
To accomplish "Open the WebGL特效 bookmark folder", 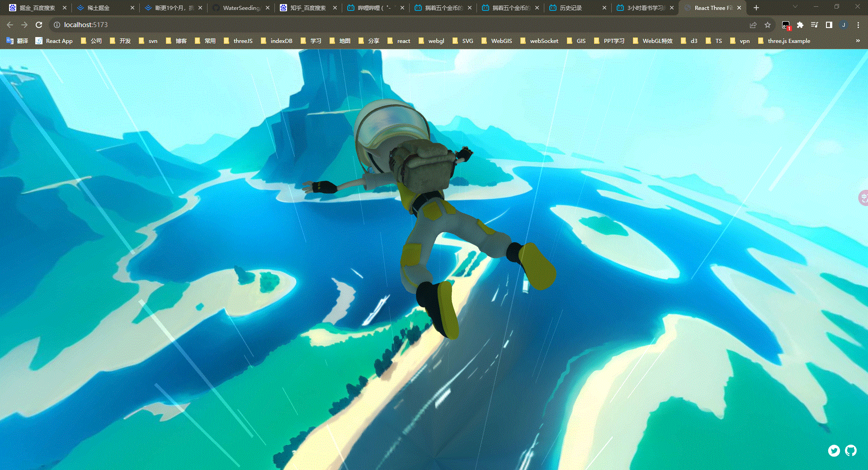I will 653,41.
